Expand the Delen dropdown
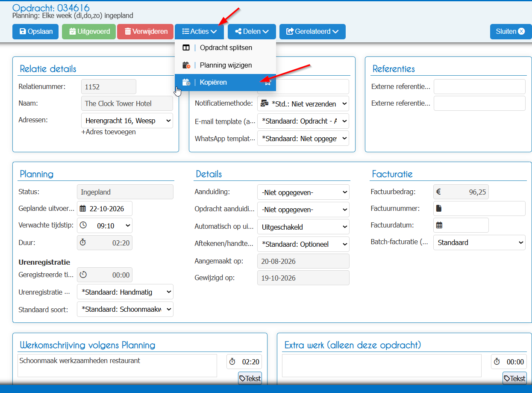Image resolution: width=532 pixels, height=393 pixels. point(252,31)
